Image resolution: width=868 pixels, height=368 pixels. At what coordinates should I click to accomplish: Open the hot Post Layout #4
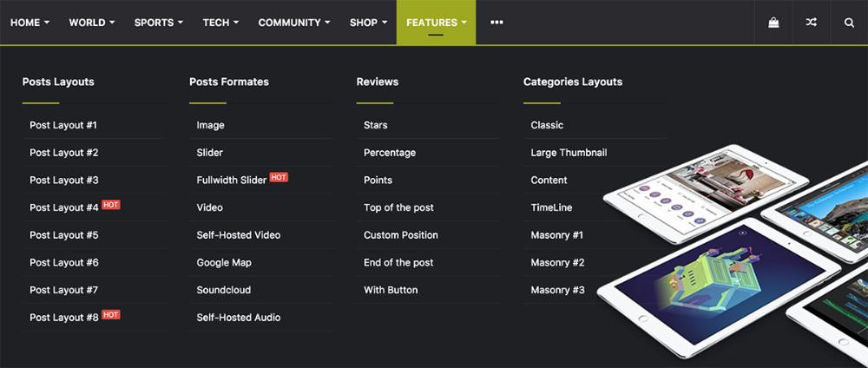[x=63, y=207]
